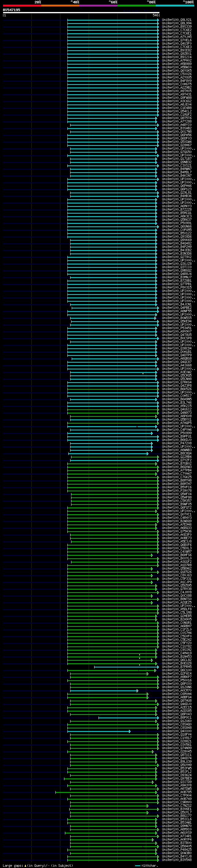Click hit label UniRef100_B3L746
The width and height of the screenshot is (197, 868).
(176, 402)
